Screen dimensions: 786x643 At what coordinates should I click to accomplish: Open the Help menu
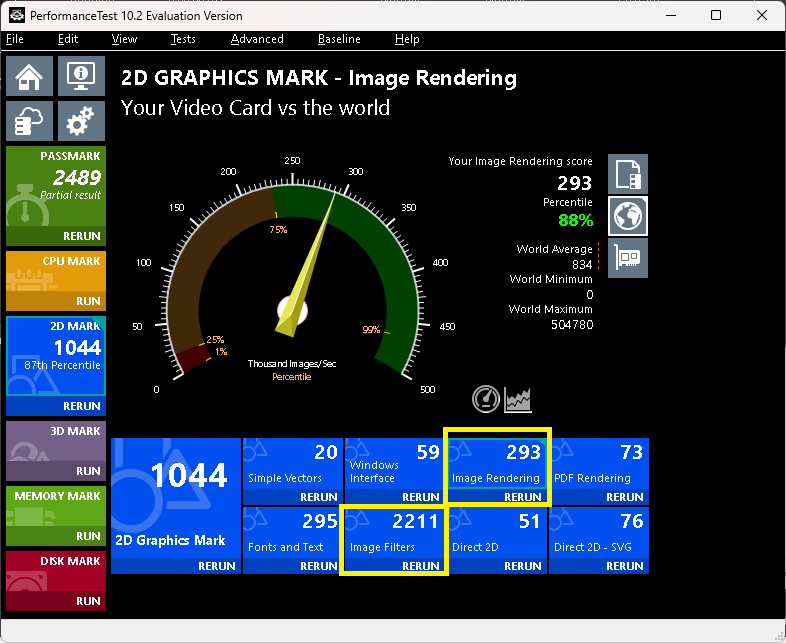(x=407, y=39)
